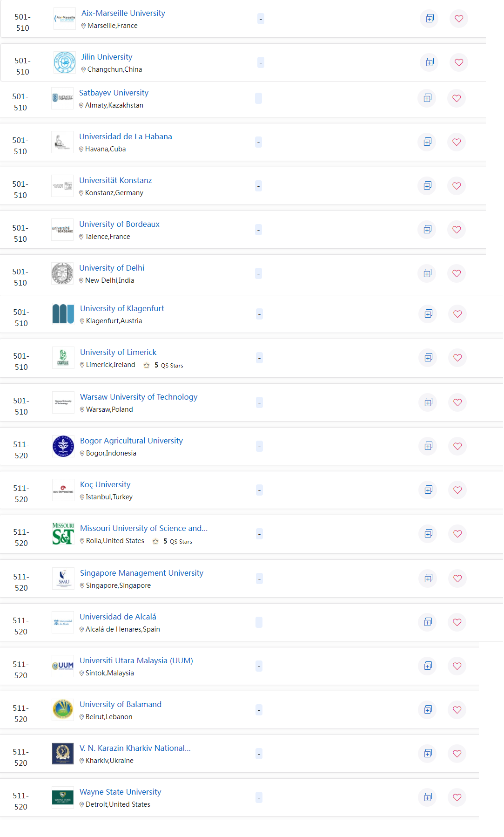Image resolution: width=504 pixels, height=837 pixels.
Task: Click the University of Delhi crest logo
Action: point(62,273)
